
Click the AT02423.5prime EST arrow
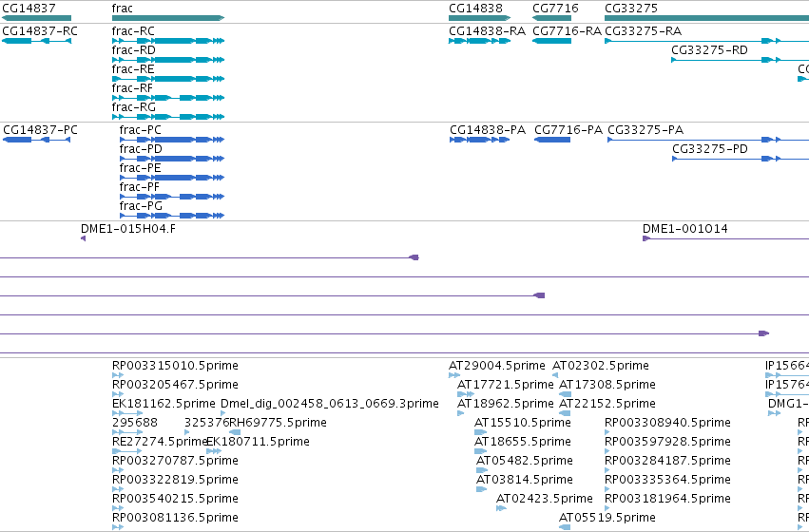pos(501,509)
